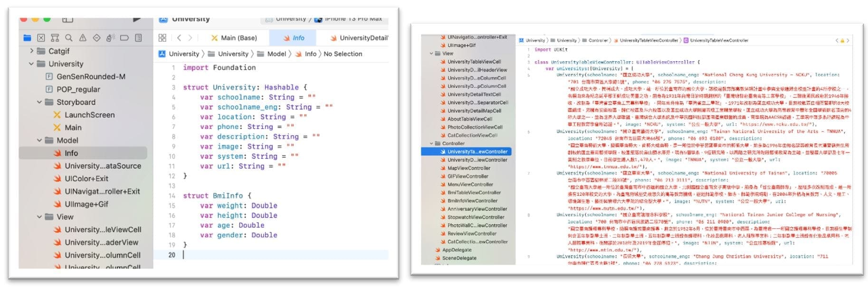868x289 pixels.
Task: Switch to the Main (Base) tab
Action: (234, 38)
